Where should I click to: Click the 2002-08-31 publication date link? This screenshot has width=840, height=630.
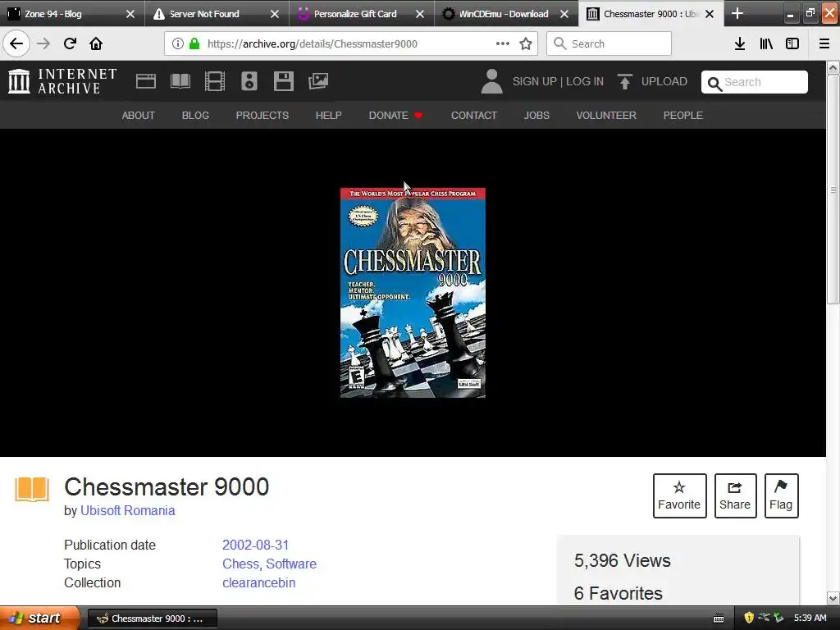pyautogui.click(x=256, y=545)
